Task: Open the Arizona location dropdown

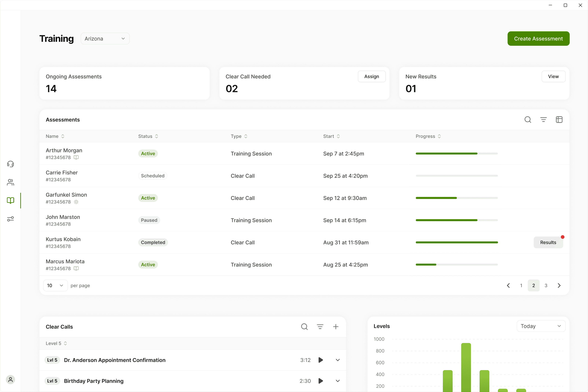Action: click(x=105, y=39)
